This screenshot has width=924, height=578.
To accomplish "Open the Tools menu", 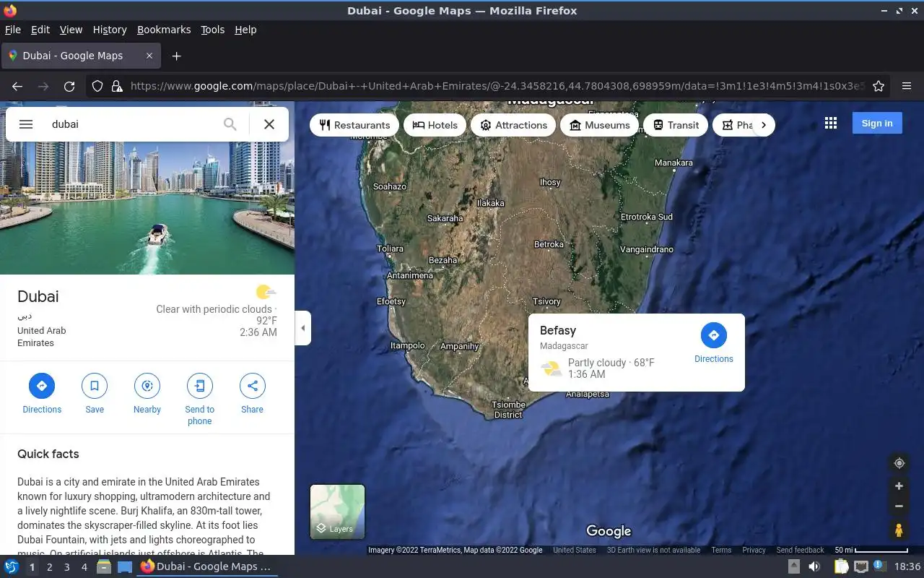I will point(213,30).
